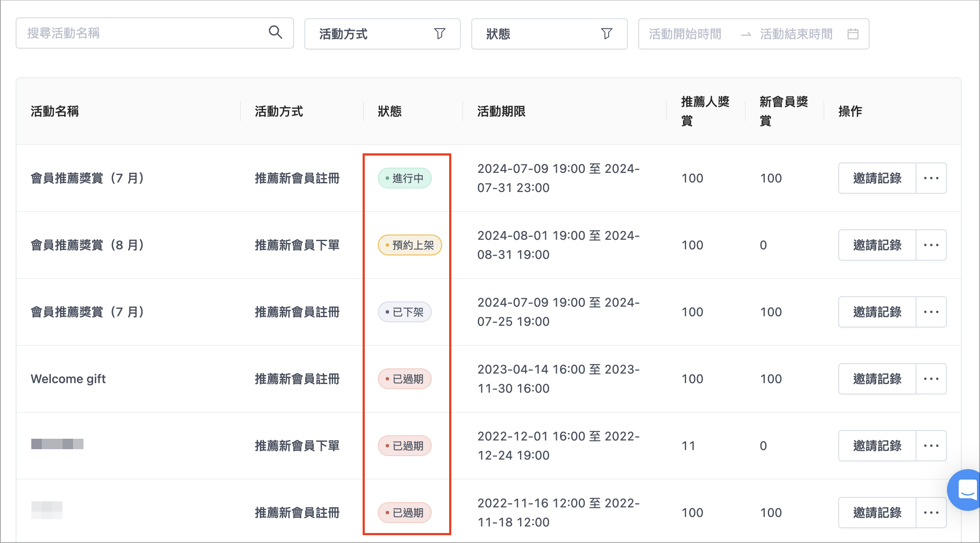
Task: Open the calendar icon in date range
Action: pos(853,34)
